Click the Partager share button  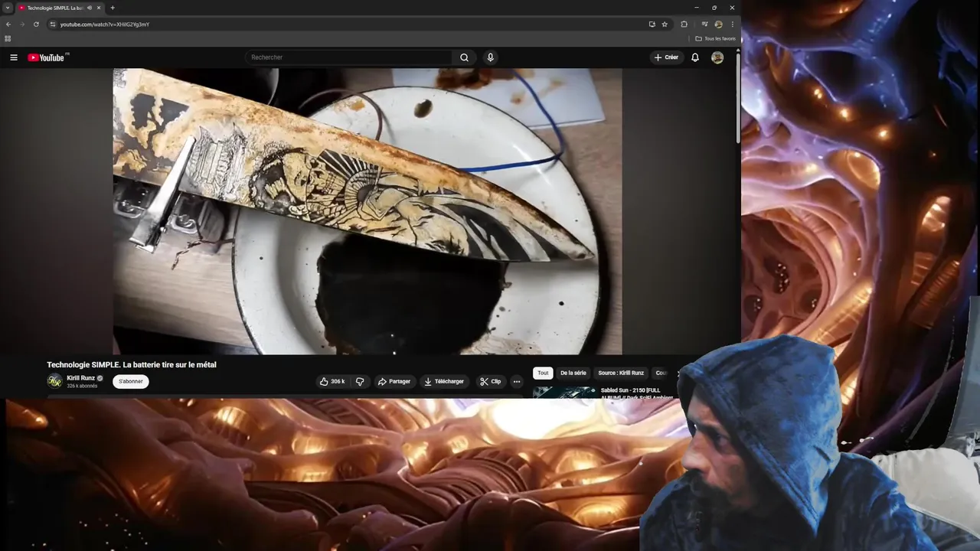(394, 381)
